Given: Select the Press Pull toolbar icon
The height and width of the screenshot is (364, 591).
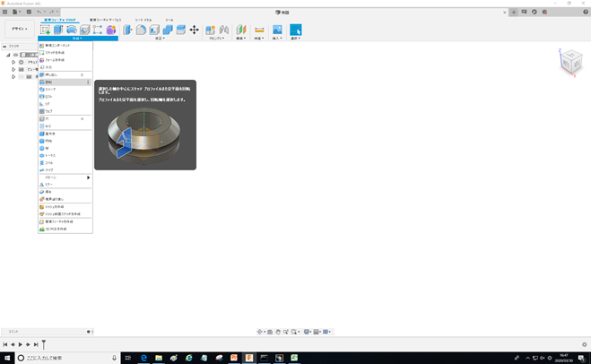Looking at the screenshot, I should 127,30.
